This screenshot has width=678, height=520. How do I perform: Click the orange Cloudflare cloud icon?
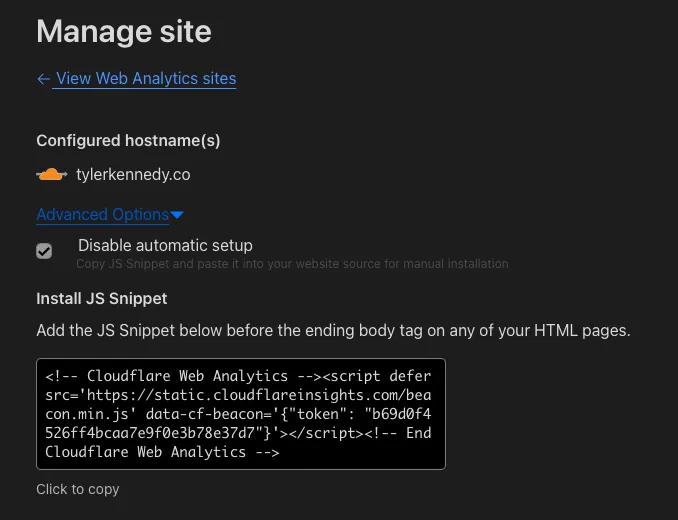pos(51,175)
